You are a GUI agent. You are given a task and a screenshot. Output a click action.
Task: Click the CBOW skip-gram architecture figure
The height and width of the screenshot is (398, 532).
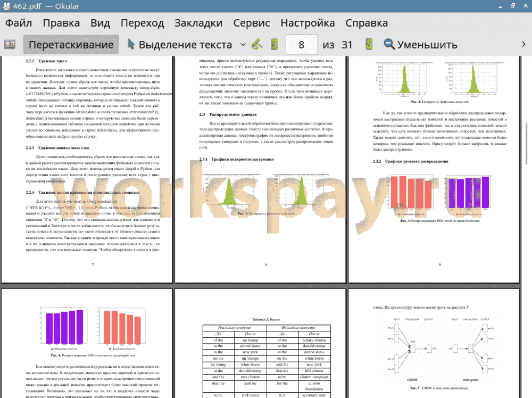point(440,350)
